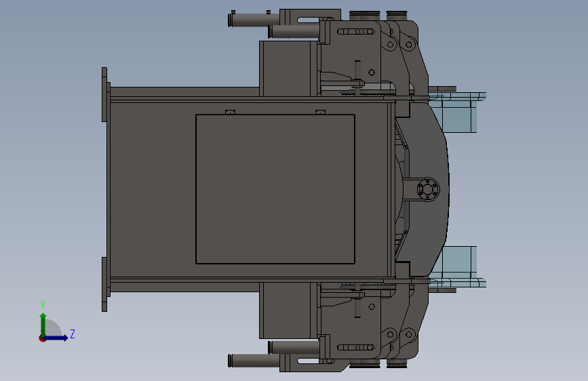Select the lower rectangular box block below the body
Viewport: 588px width, 381px height.
tap(288, 310)
